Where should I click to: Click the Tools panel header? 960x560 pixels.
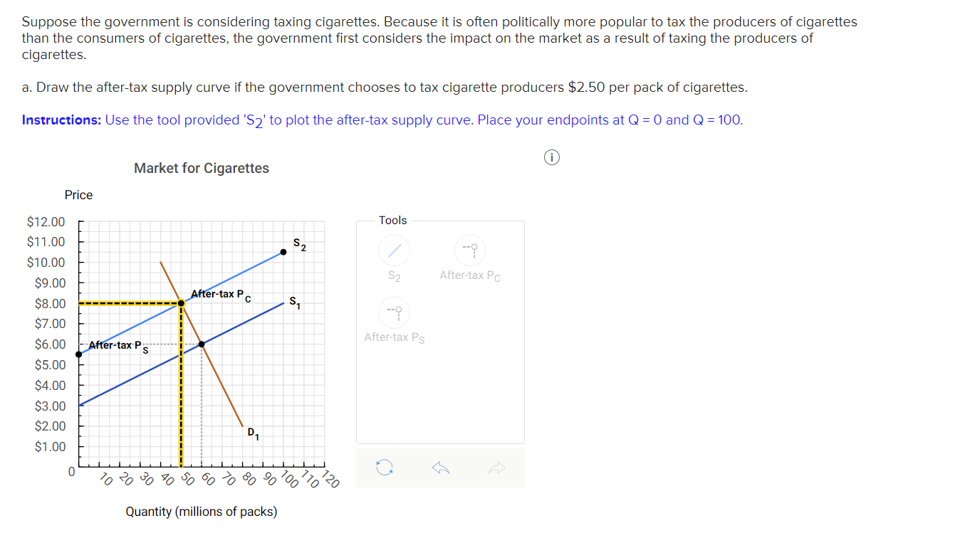(393, 221)
